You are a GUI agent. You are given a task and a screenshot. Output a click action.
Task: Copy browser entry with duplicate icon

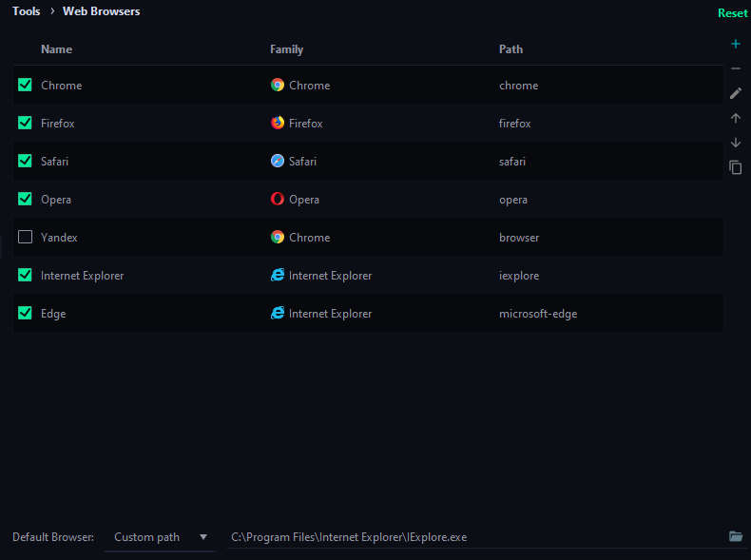point(735,167)
